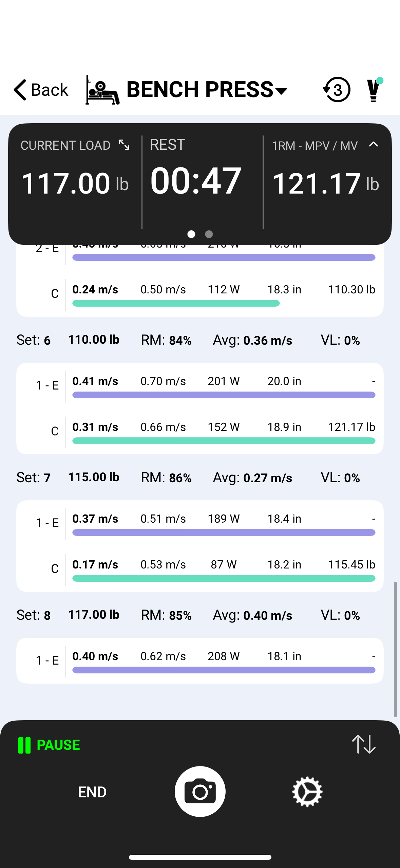
Task: Tap the sort arrows icon
Action: point(364,744)
